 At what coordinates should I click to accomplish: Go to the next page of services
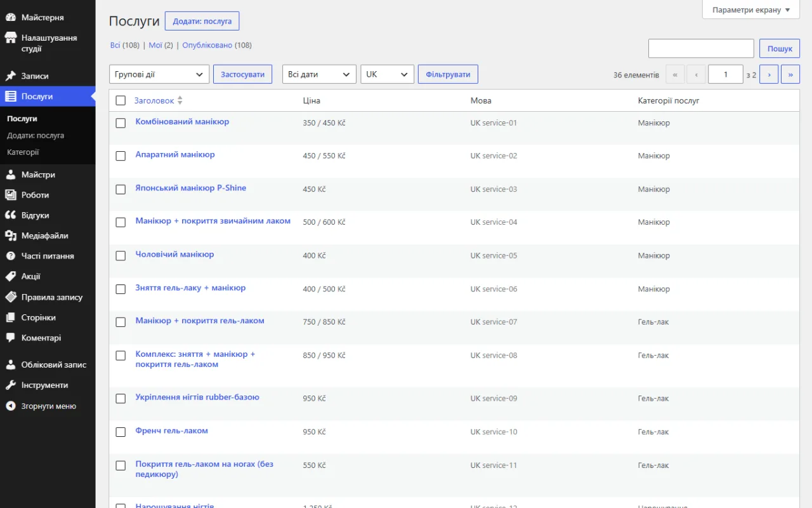click(769, 74)
